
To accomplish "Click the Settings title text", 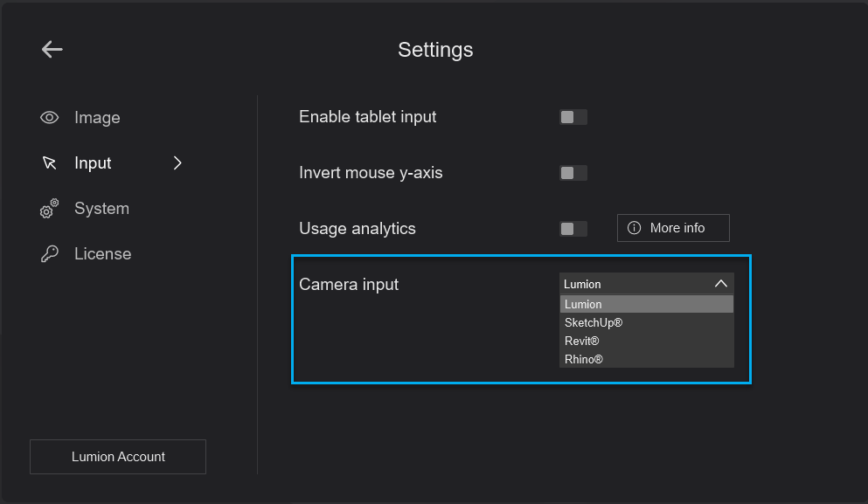I will pyautogui.click(x=435, y=50).
